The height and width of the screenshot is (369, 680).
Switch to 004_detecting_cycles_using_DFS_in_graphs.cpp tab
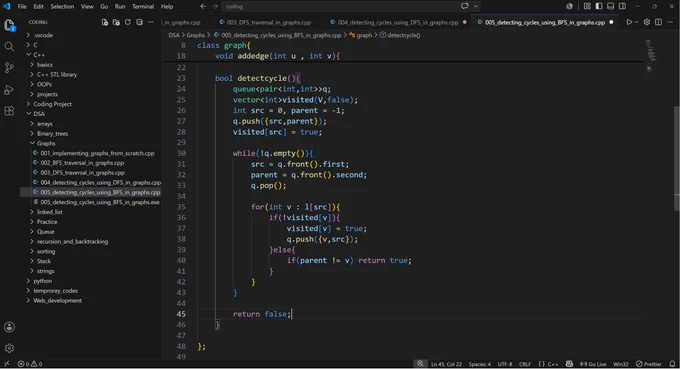[398, 22]
